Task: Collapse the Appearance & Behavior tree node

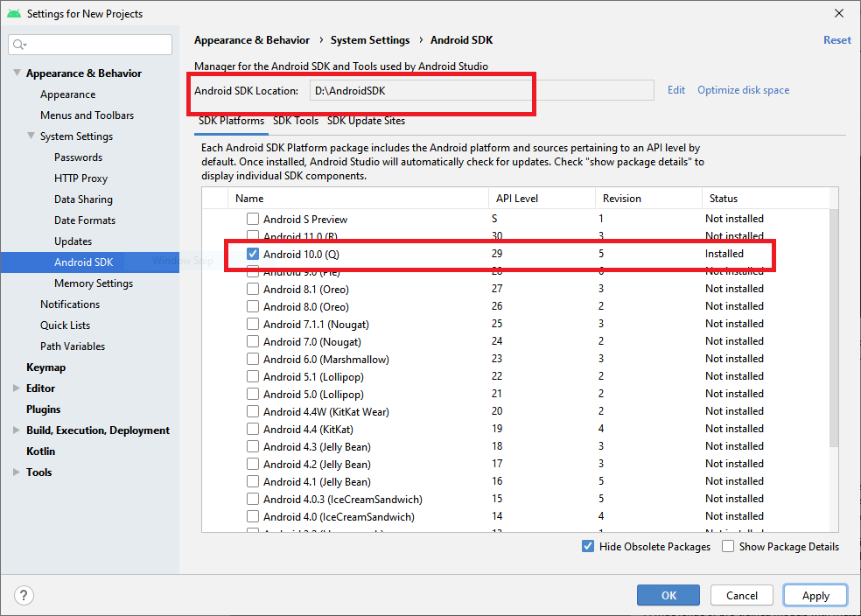Action: coord(17,73)
